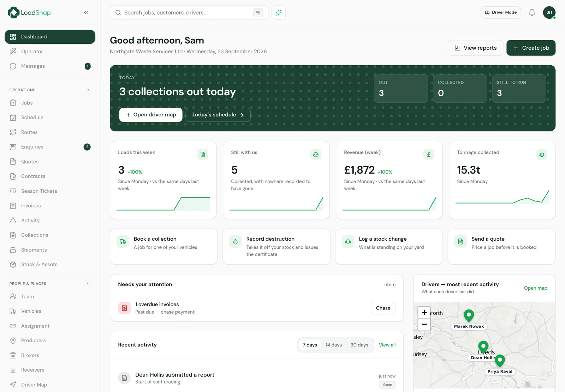The image size is (565, 392).
Task: Click the Still with us inbox icon
Action: (316, 154)
